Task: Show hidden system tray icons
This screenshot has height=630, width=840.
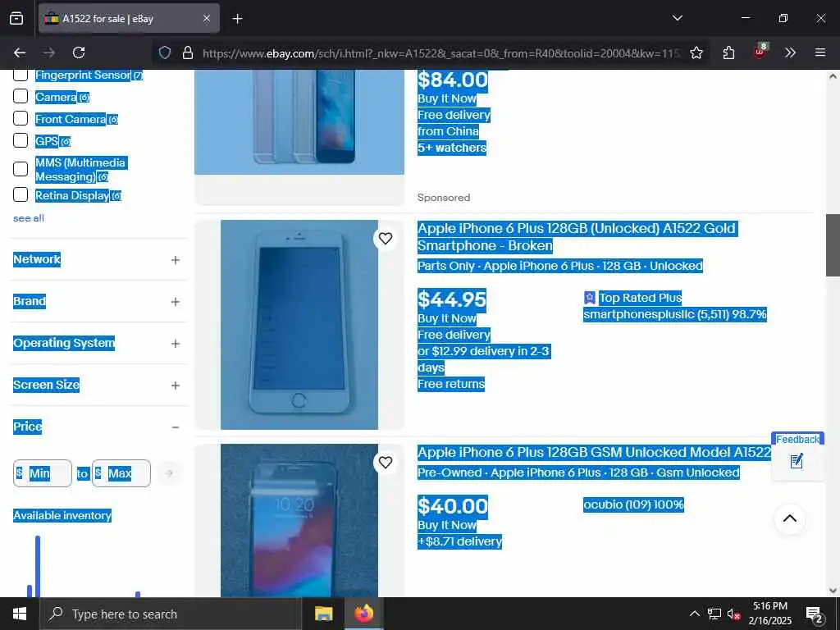Action: tap(694, 614)
